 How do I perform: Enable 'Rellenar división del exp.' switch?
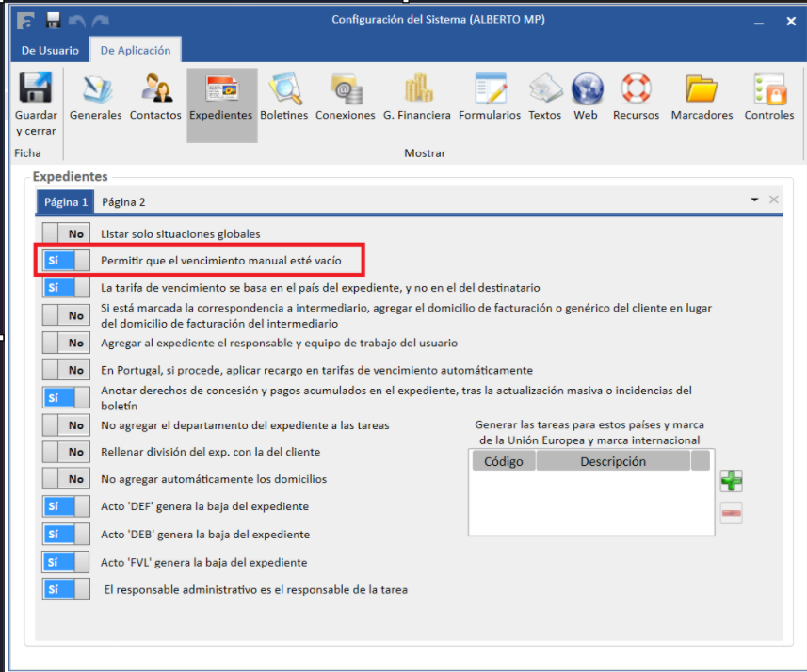(x=66, y=452)
